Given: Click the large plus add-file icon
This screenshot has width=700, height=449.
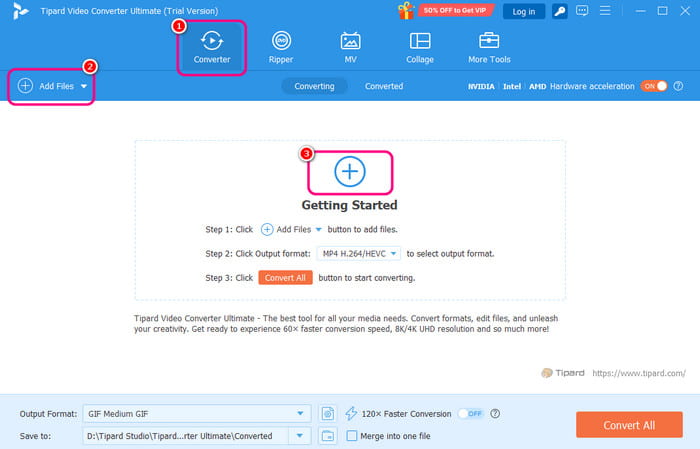Looking at the screenshot, I should (x=350, y=172).
